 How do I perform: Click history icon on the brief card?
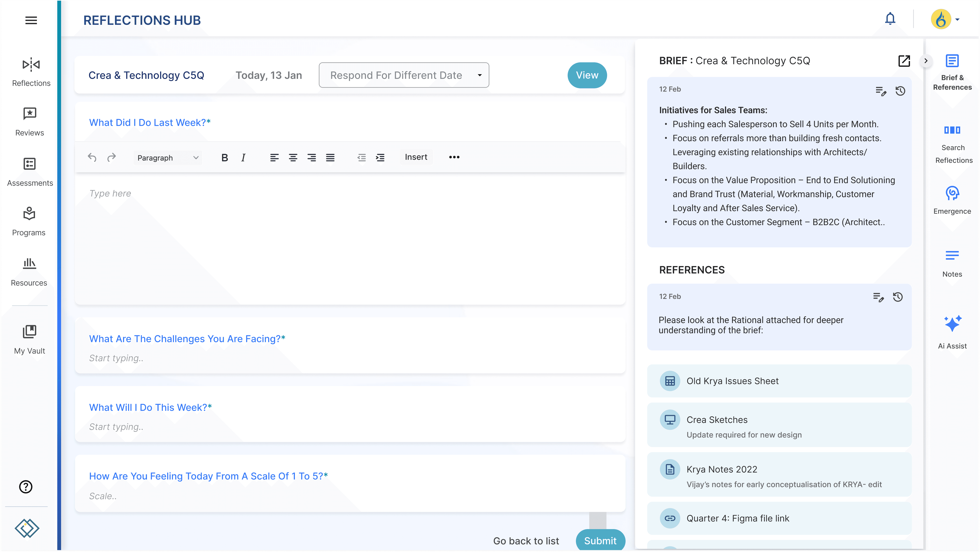(x=900, y=91)
